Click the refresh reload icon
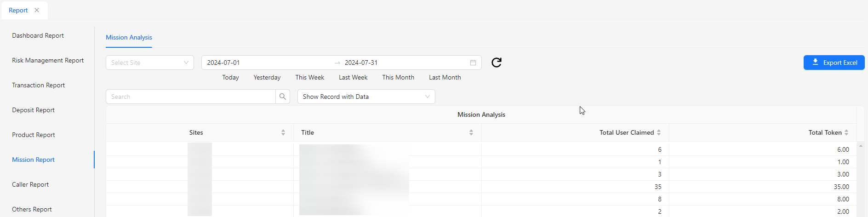The width and height of the screenshot is (868, 217). point(497,63)
